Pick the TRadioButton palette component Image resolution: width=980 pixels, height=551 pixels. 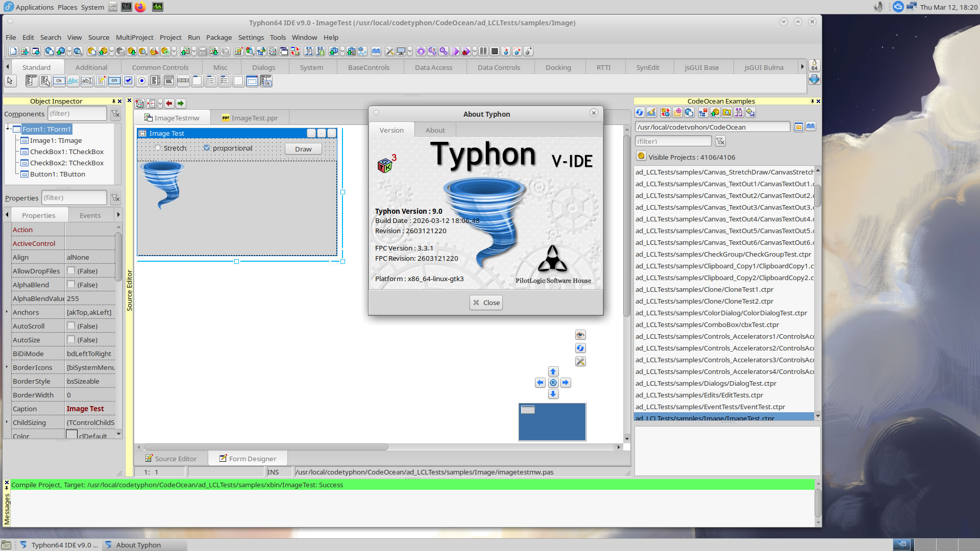tap(142, 81)
